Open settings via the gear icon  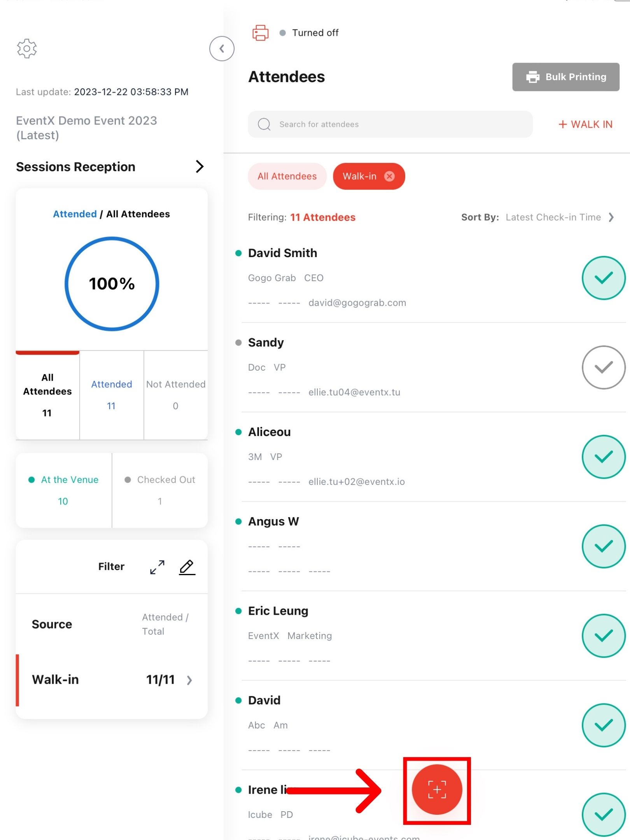pyautogui.click(x=27, y=49)
